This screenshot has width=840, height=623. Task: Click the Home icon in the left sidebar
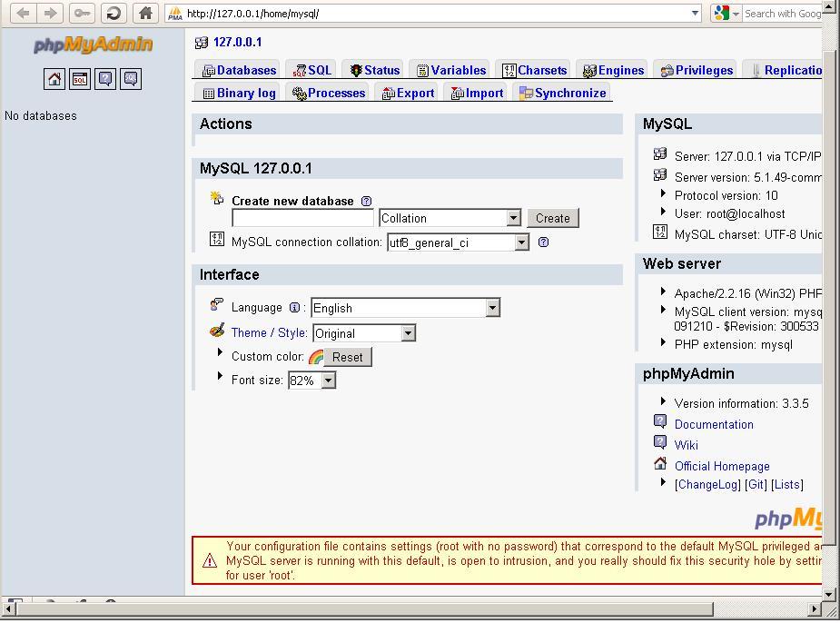pyautogui.click(x=54, y=79)
